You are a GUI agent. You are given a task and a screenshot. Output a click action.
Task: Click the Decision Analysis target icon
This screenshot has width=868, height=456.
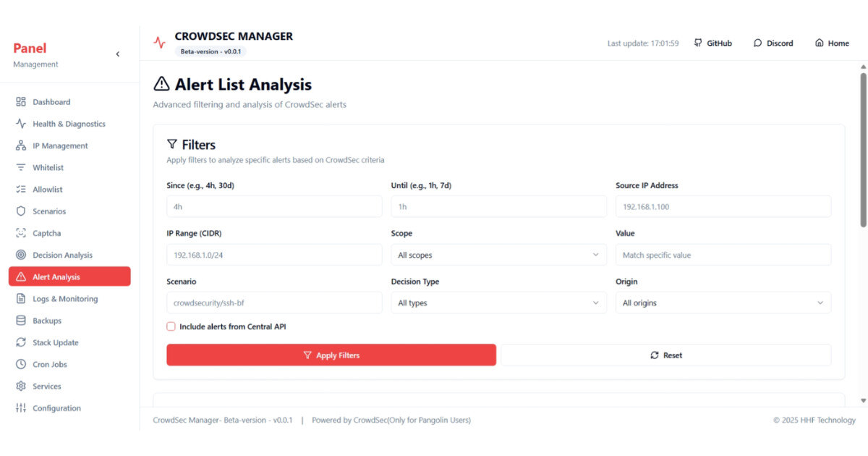pyautogui.click(x=21, y=255)
